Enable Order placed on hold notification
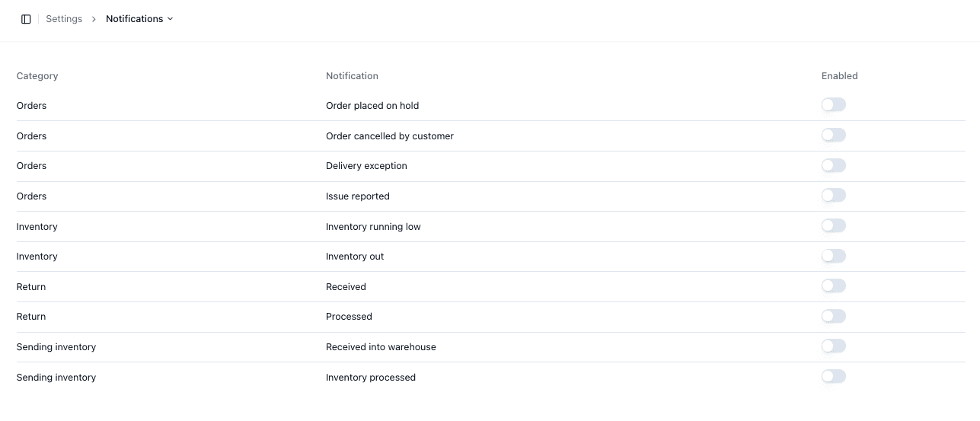 pyautogui.click(x=833, y=104)
